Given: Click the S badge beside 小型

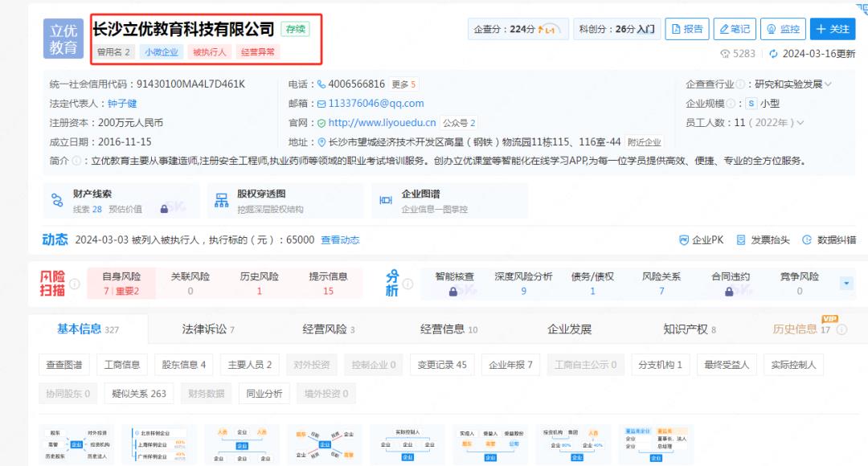Looking at the screenshot, I should (x=751, y=104).
